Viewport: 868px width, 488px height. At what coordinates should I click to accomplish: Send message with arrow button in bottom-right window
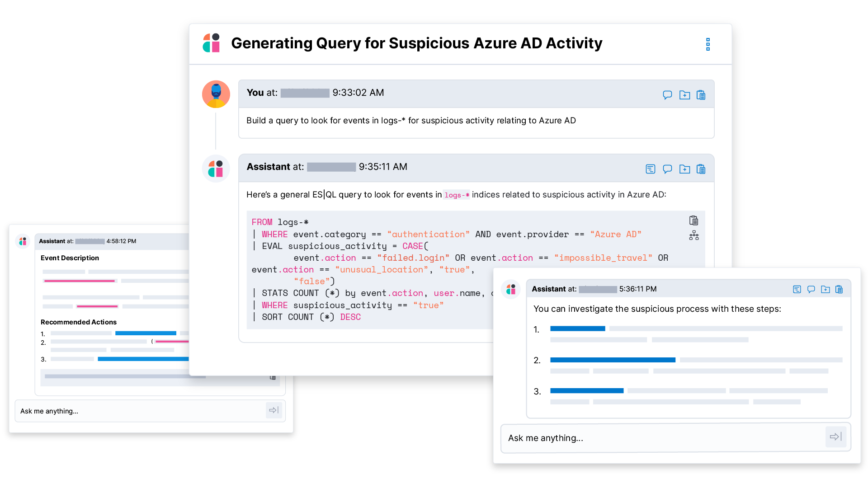836,436
